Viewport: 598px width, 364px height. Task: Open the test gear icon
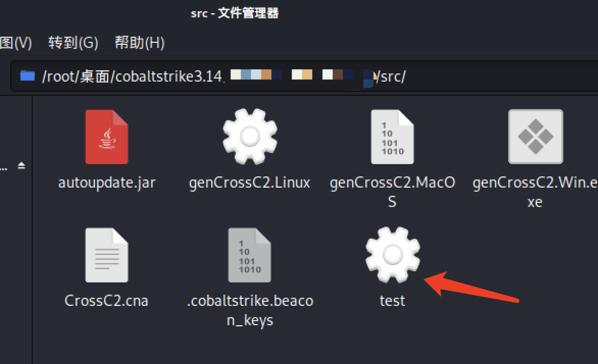pos(392,255)
